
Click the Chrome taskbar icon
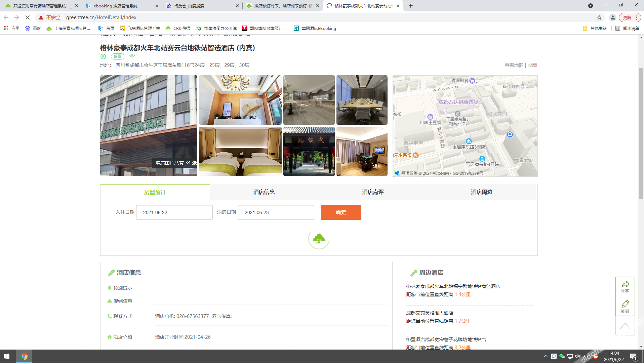click(24, 356)
